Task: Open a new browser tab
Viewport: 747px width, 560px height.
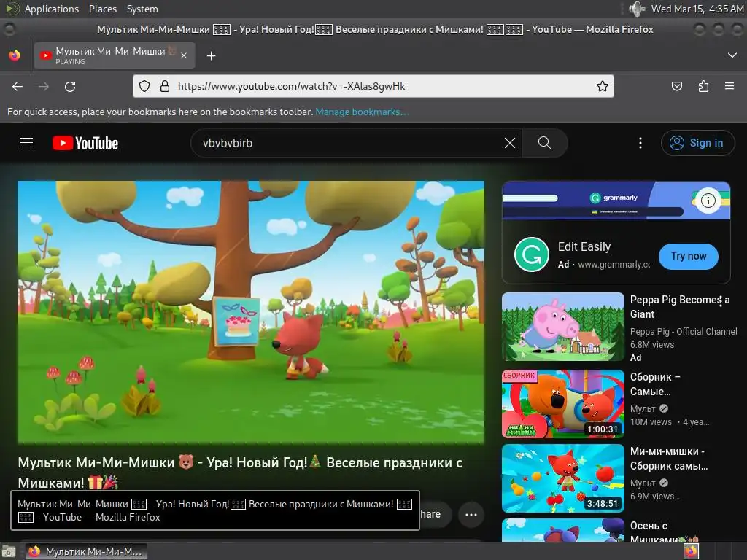Action: [x=211, y=56]
